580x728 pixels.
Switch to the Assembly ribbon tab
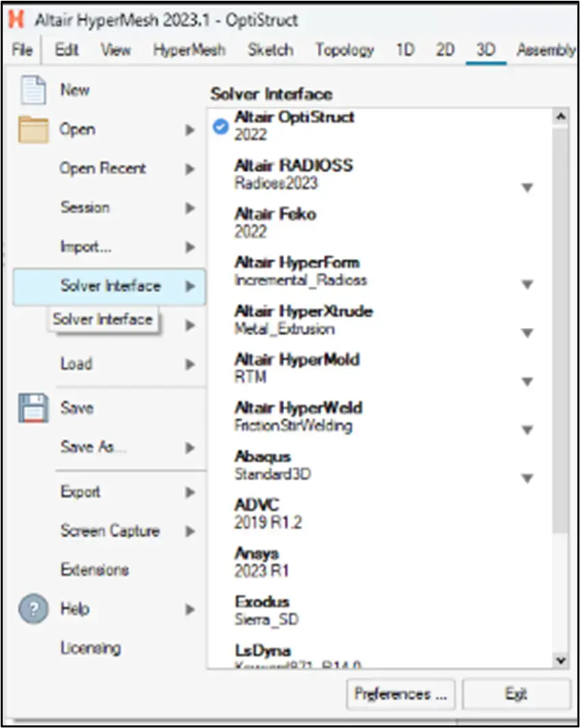tap(546, 50)
